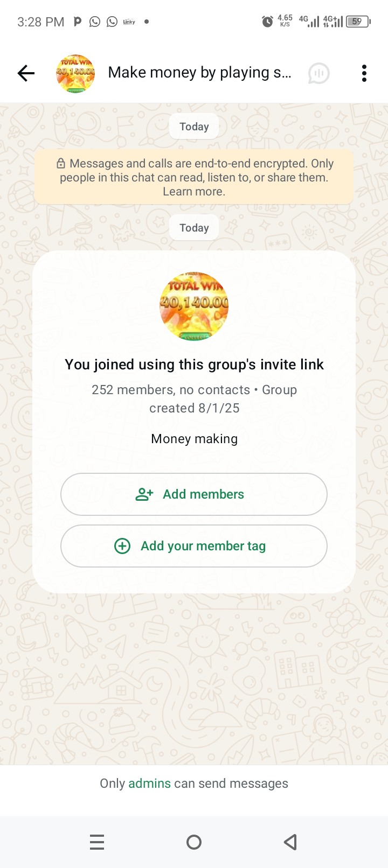Tap the green admins link

(149, 783)
